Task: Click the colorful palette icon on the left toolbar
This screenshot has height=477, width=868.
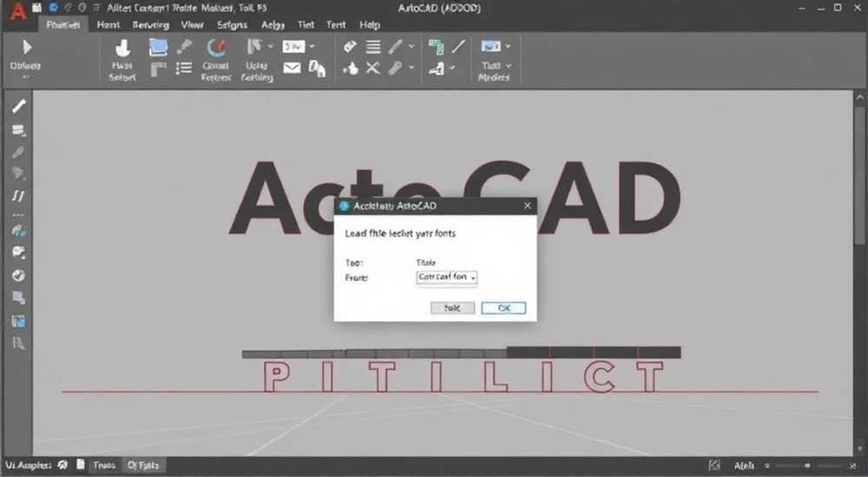Action: [18, 230]
